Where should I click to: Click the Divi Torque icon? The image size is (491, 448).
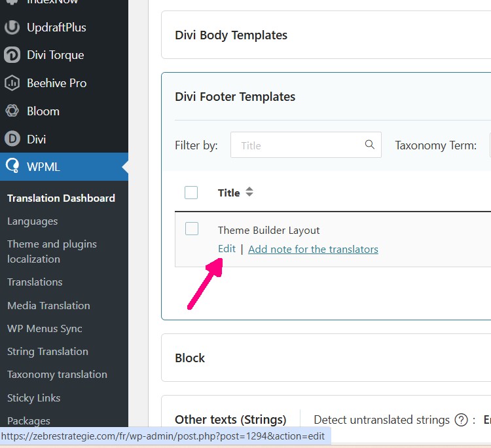12,55
